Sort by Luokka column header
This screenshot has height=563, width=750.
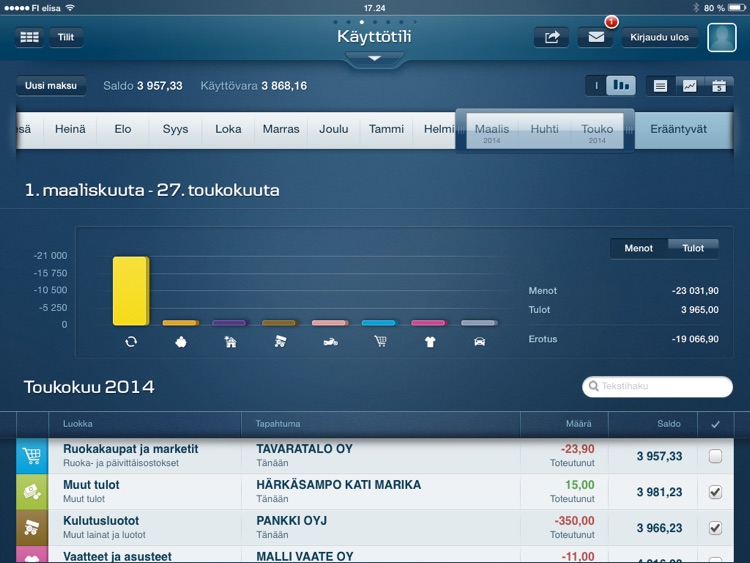pos(77,424)
